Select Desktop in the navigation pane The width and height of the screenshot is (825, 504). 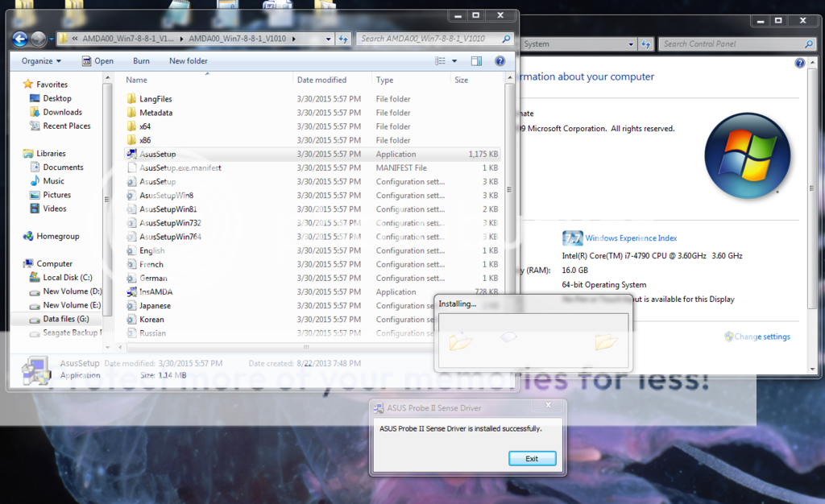click(x=57, y=98)
